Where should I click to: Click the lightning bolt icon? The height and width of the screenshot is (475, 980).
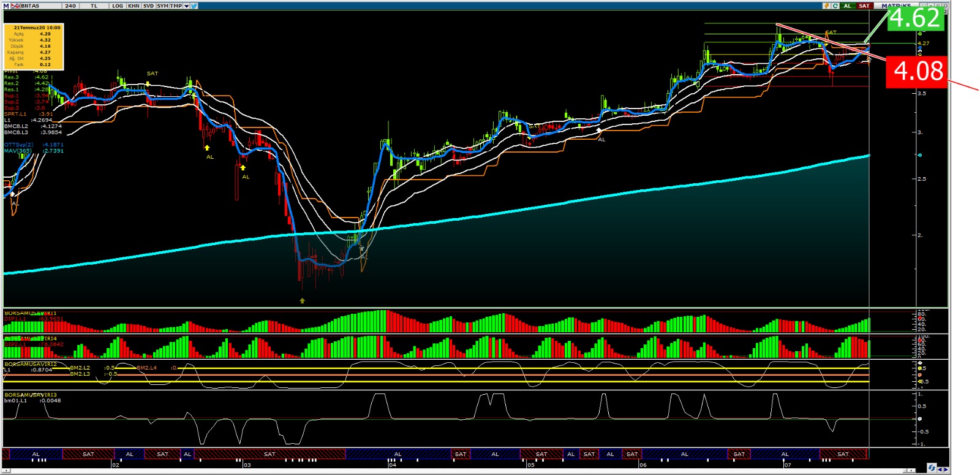pos(826,6)
